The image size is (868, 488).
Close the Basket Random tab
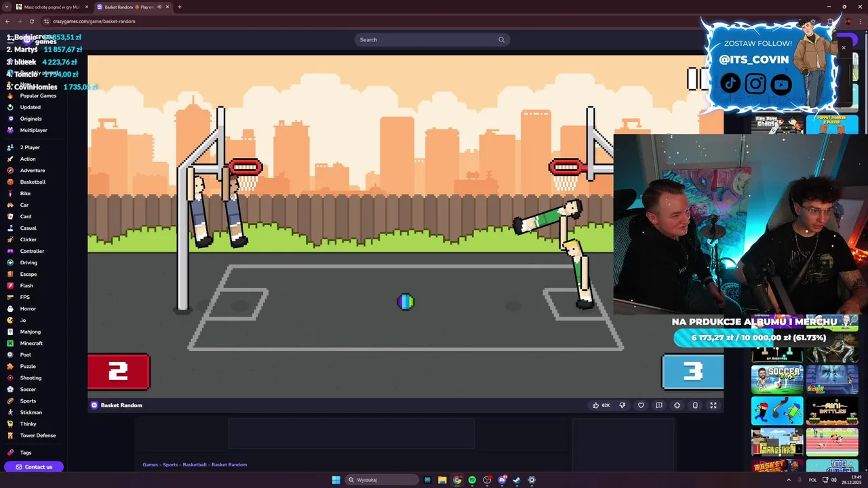tap(167, 7)
